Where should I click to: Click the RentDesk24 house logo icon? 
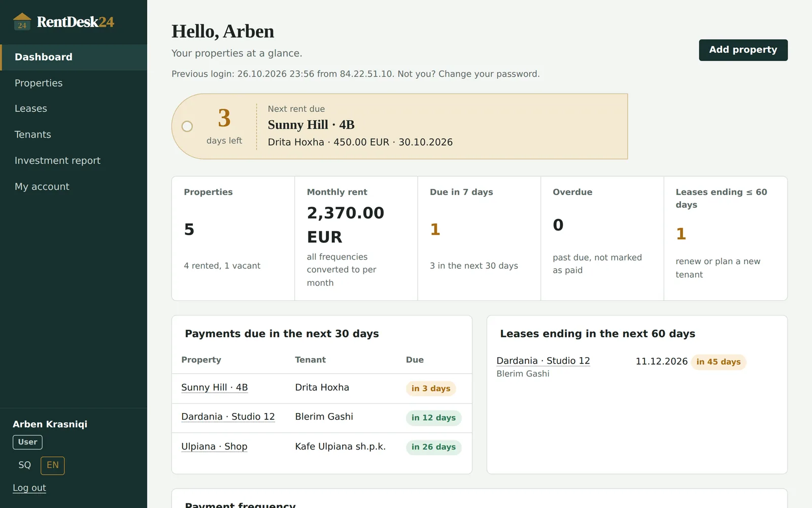[22, 22]
